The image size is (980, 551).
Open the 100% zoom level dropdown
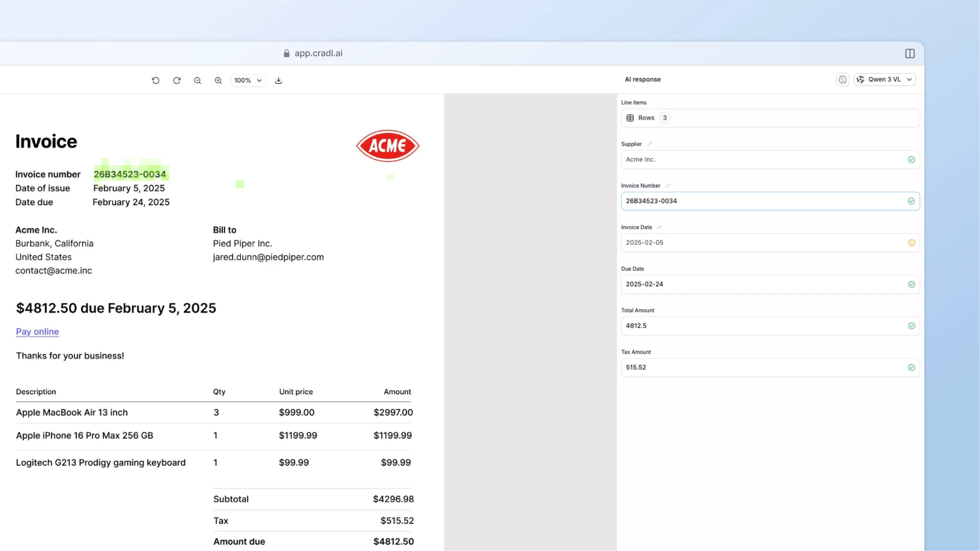click(x=248, y=80)
